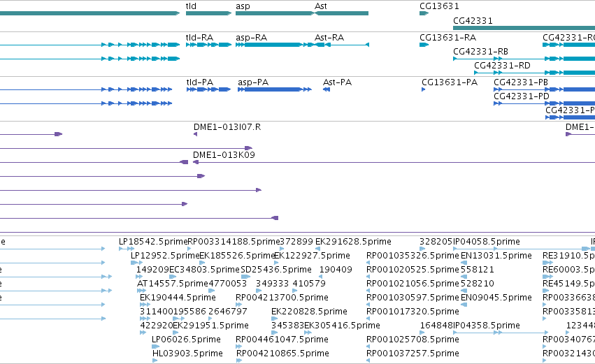The height and width of the screenshot is (364, 595).
Task: Select the tld gene bar
Action: 209,13
